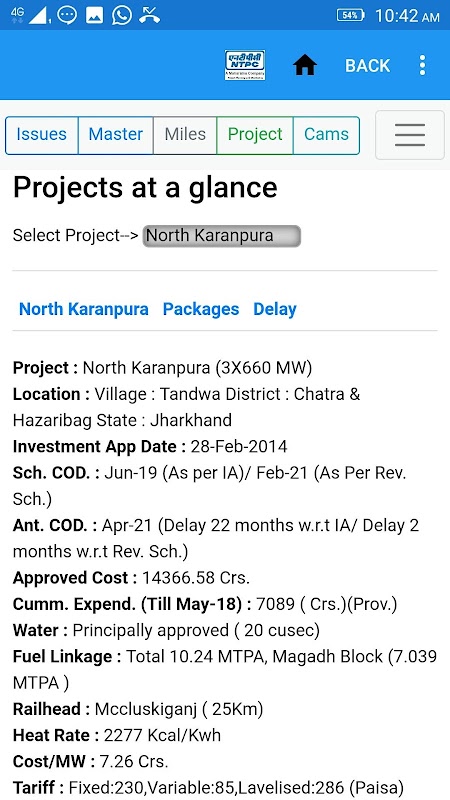Tap the gallery image notification icon
450x800 pixels.
(x=95, y=15)
